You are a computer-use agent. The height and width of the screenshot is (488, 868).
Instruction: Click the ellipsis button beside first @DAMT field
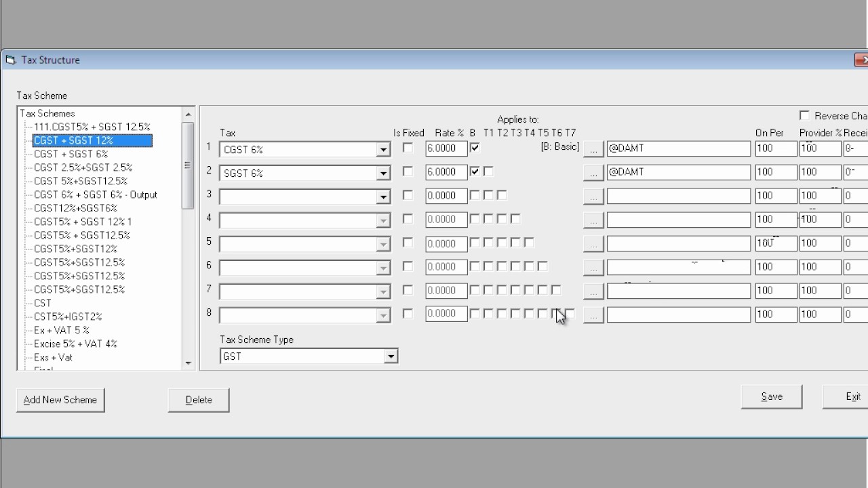pos(593,148)
